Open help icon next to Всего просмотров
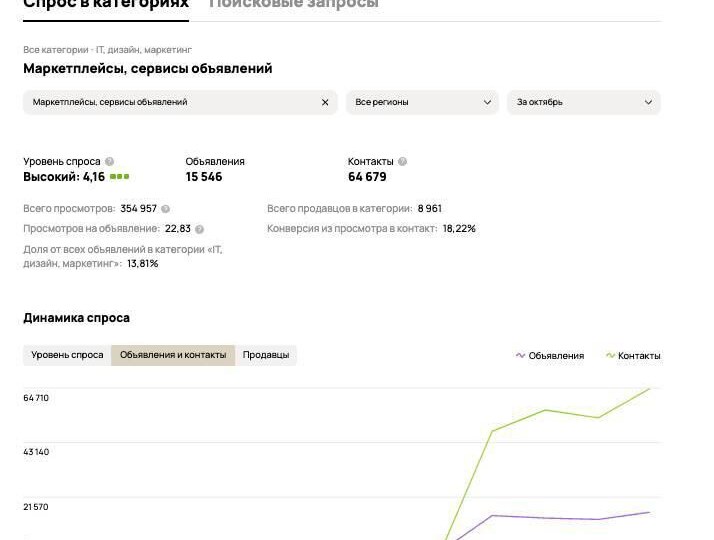This screenshot has height=540, width=714. click(165, 209)
